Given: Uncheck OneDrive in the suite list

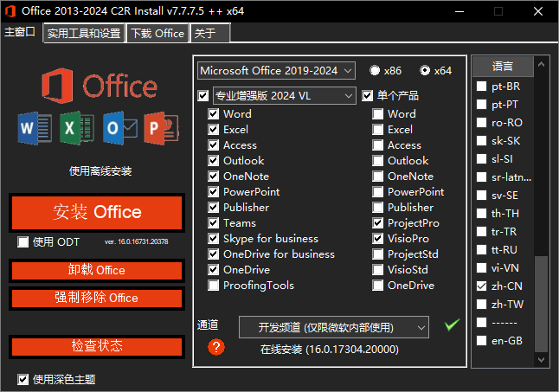Looking at the screenshot, I should click(x=213, y=270).
